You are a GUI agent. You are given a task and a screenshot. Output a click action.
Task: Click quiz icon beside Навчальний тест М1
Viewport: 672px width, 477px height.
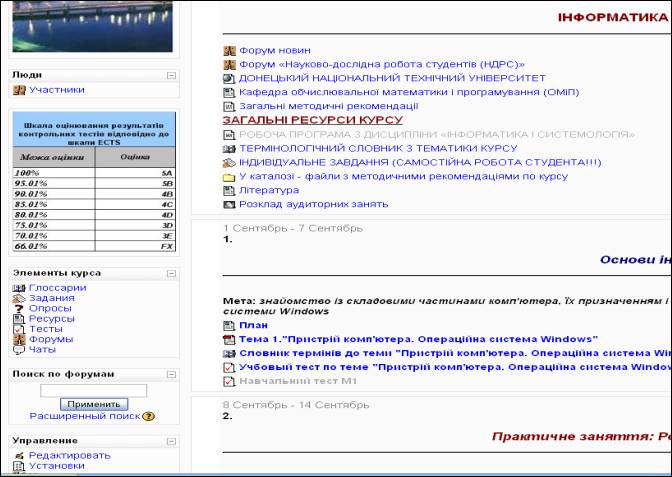click(x=230, y=381)
